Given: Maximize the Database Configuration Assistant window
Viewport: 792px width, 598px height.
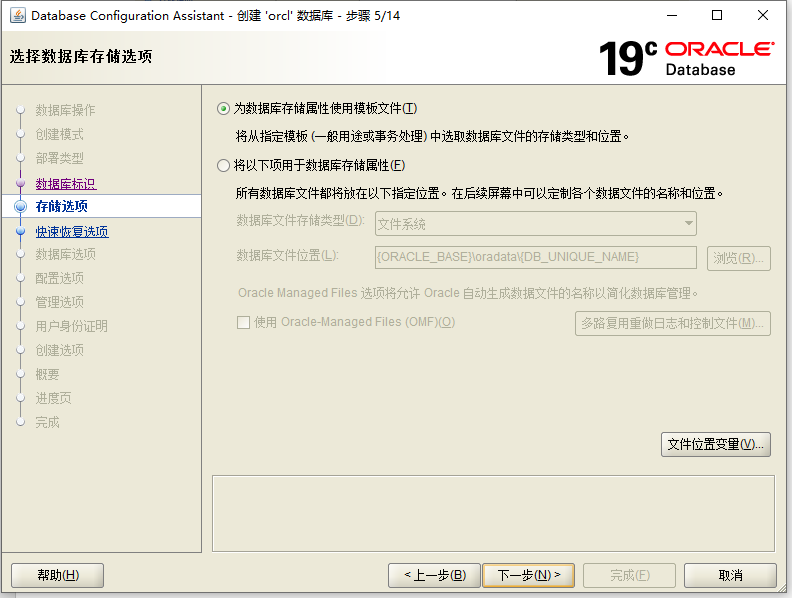Looking at the screenshot, I should click(x=717, y=16).
